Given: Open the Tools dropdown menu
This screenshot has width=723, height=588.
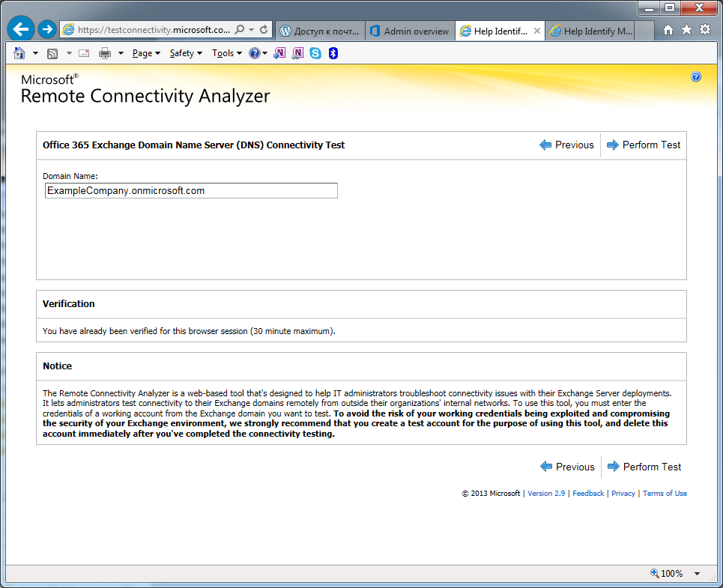Looking at the screenshot, I should (226, 53).
